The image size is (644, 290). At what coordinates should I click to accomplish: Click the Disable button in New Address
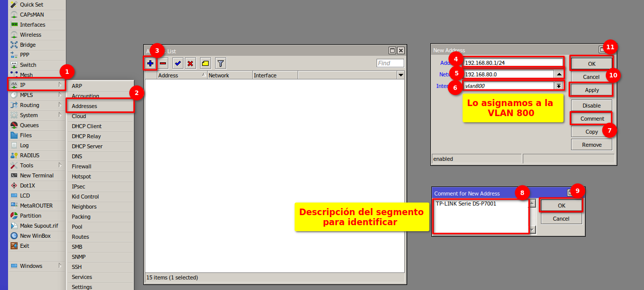[x=591, y=106]
